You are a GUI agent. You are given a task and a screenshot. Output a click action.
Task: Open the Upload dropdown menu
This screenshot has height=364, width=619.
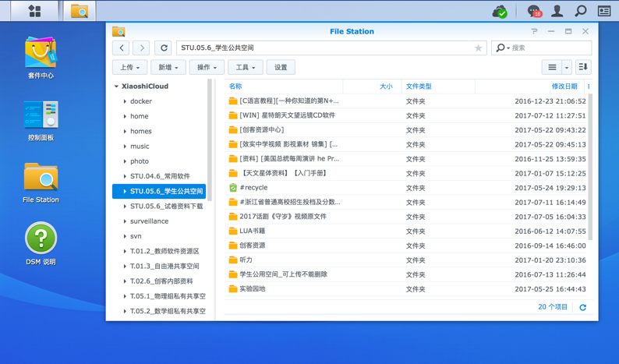(129, 68)
